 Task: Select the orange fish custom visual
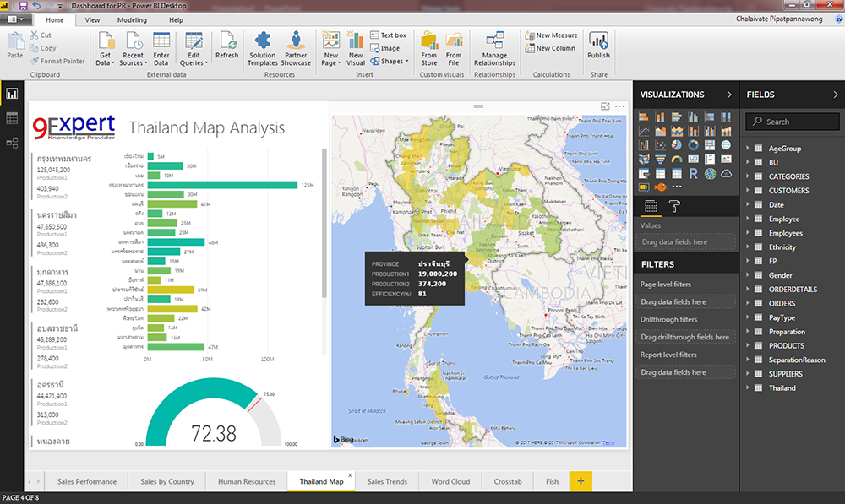click(660, 187)
